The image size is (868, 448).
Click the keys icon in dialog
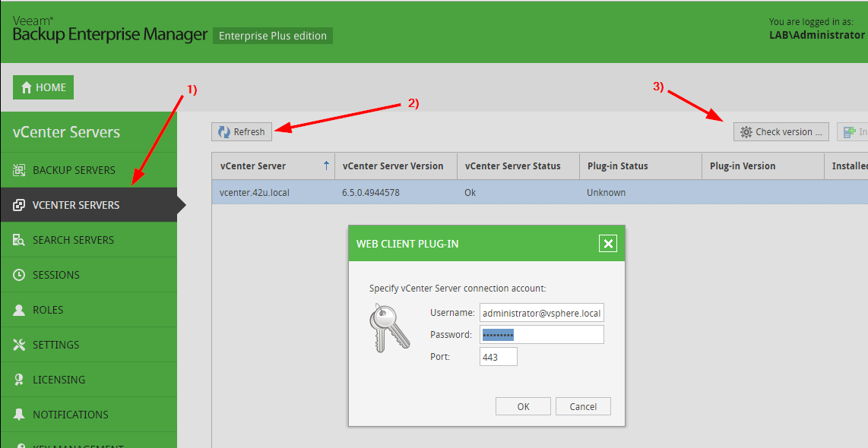[389, 327]
